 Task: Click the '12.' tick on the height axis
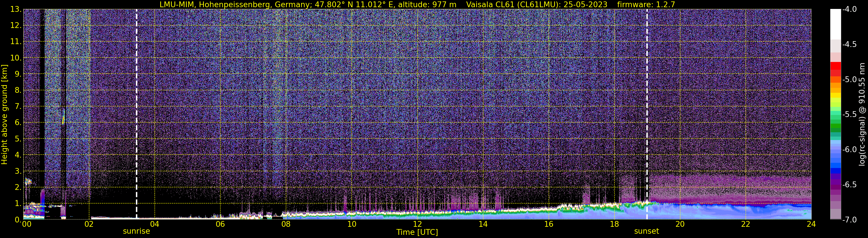16,26
